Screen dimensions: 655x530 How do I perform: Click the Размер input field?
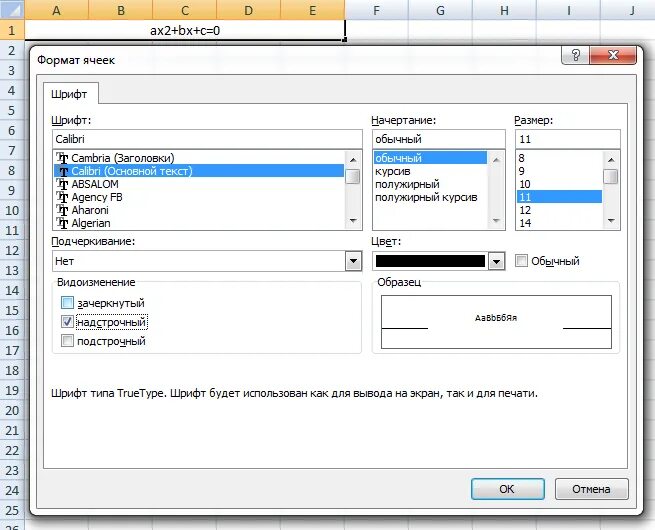click(x=568, y=139)
